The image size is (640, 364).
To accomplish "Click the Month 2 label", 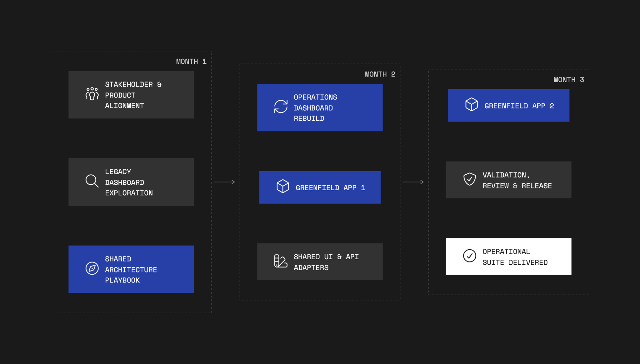I will tap(380, 74).
